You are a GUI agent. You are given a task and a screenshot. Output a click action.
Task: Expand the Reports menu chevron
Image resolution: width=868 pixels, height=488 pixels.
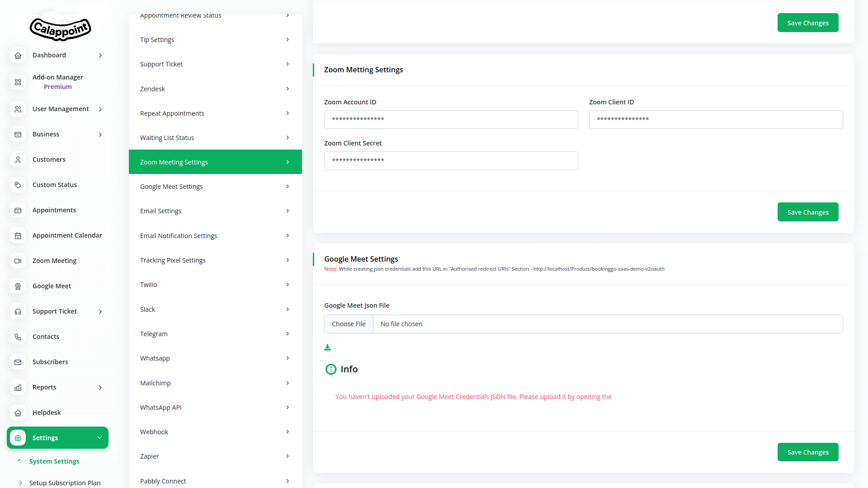click(x=100, y=388)
